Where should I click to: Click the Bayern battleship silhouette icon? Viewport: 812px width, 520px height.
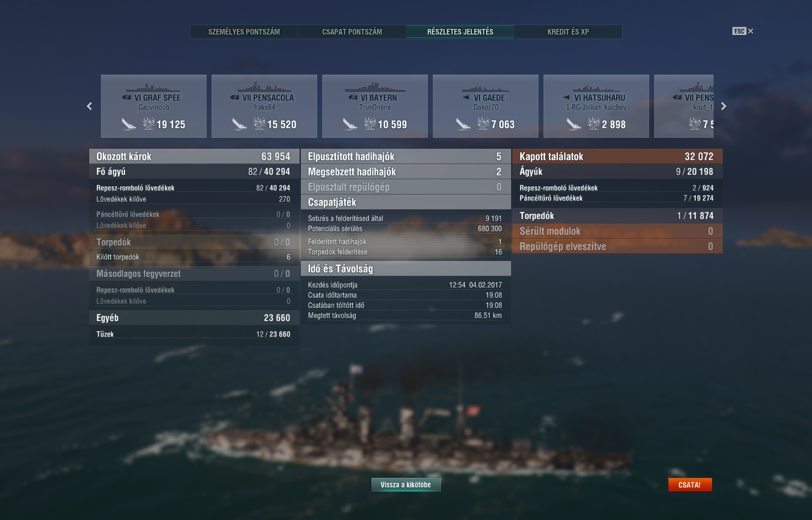coord(375,87)
